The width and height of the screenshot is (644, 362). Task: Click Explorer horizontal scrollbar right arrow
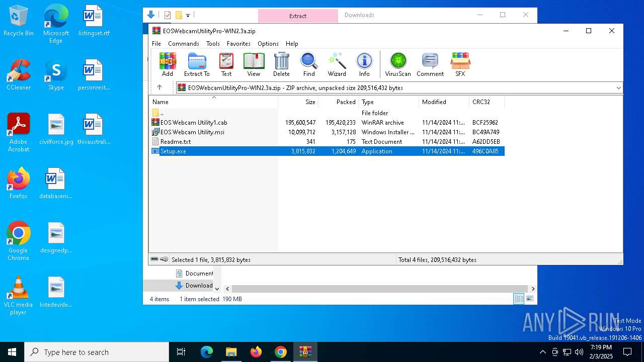(533, 289)
